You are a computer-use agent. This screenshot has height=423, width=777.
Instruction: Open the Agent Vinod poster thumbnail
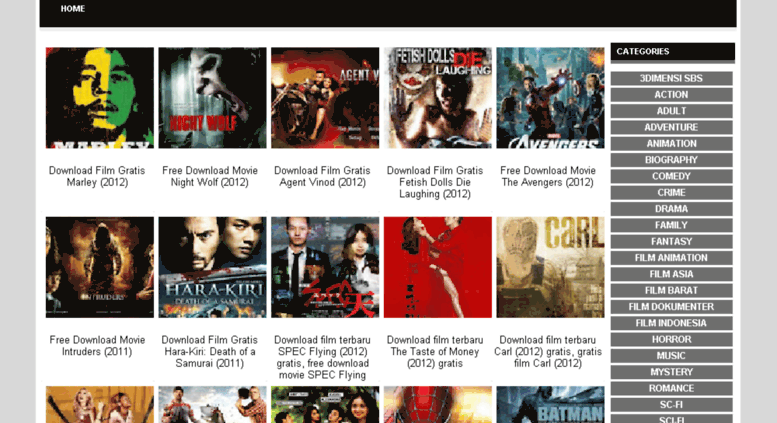pos(325,98)
